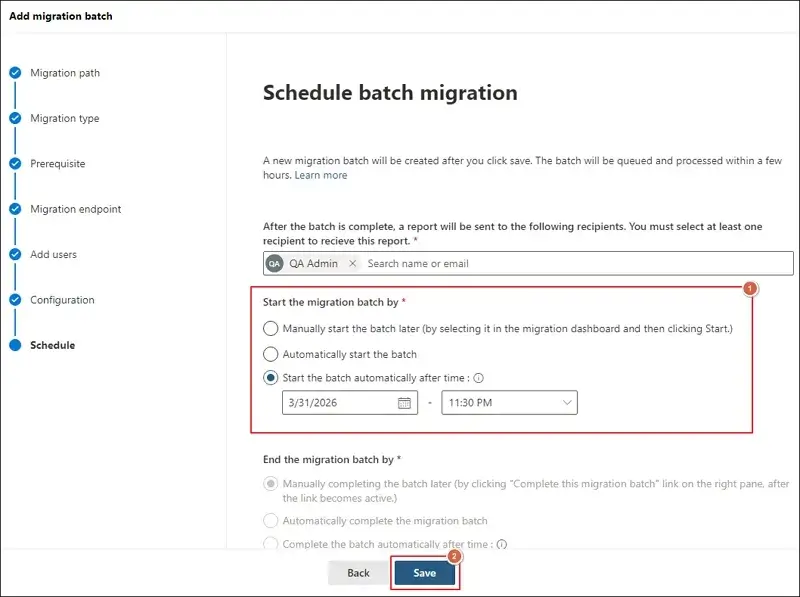Click the checkmark icon next to Add users
Image resolution: width=800 pixels, height=597 pixels.
coord(14,254)
